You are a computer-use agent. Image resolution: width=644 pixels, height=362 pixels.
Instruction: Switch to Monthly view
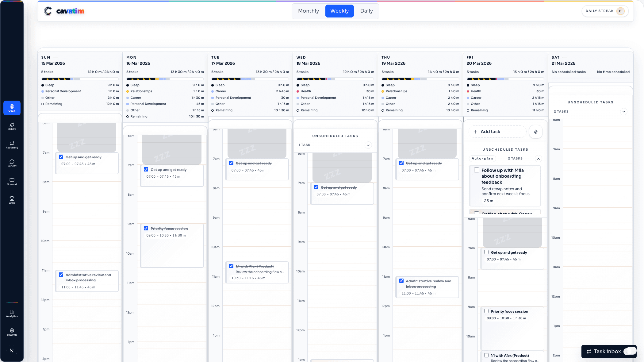(x=309, y=11)
